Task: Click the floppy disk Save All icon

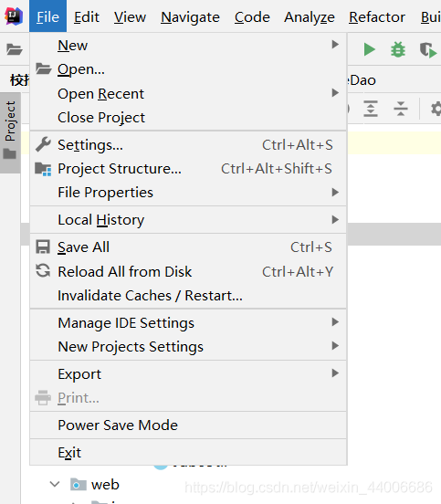Action: (x=43, y=247)
